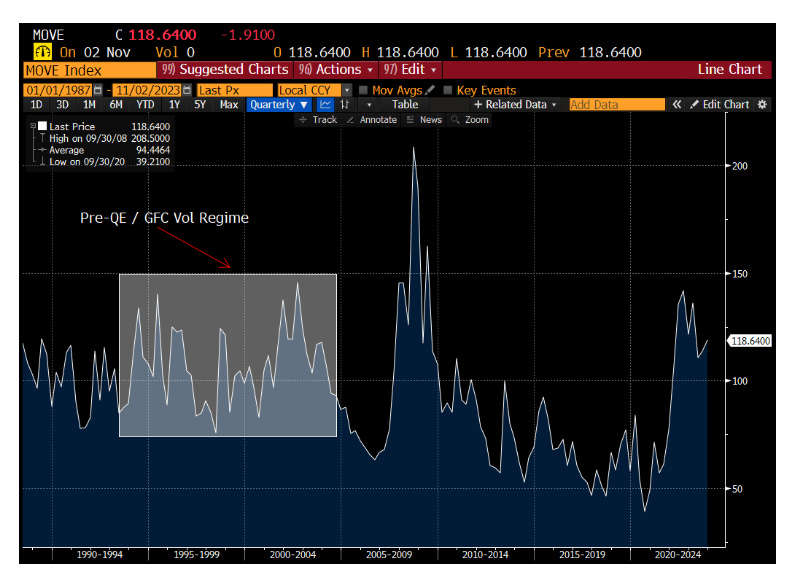The image size is (794, 579).
Task: Click the double-chevron collapse icon
Action: (677, 105)
